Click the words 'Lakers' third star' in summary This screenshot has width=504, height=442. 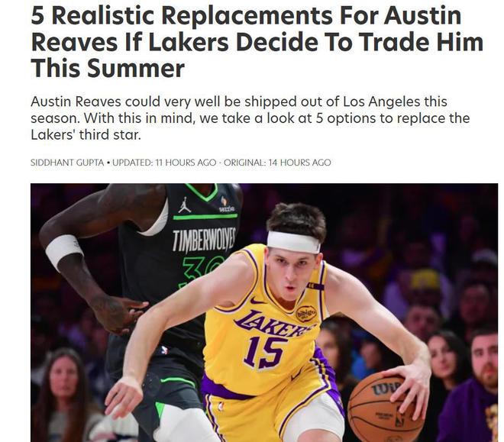[x=86, y=134]
